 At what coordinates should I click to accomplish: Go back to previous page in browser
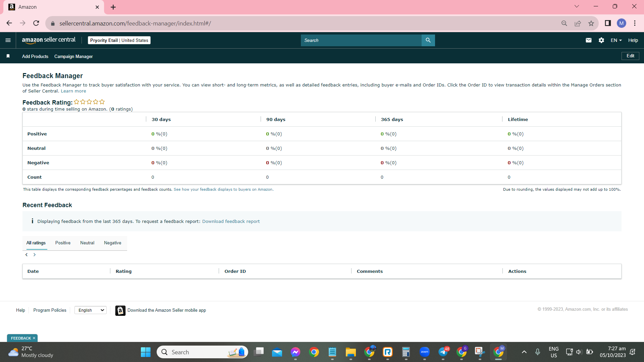[9, 23]
